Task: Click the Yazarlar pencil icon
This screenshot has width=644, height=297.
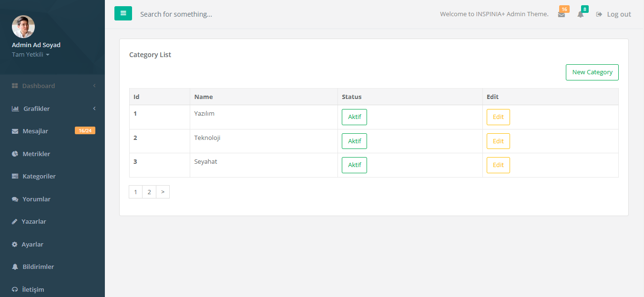Action: coord(14,222)
